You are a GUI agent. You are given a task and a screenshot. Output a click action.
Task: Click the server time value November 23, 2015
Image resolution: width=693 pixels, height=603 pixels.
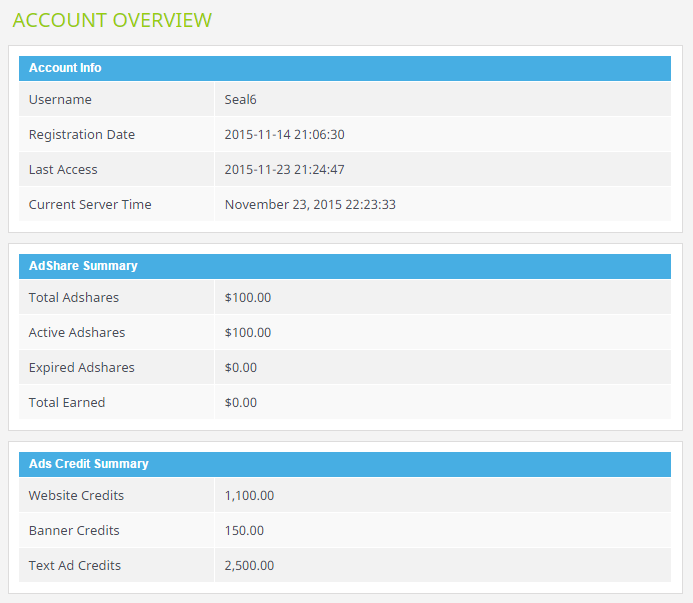pyautogui.click(x=310, y=205)
